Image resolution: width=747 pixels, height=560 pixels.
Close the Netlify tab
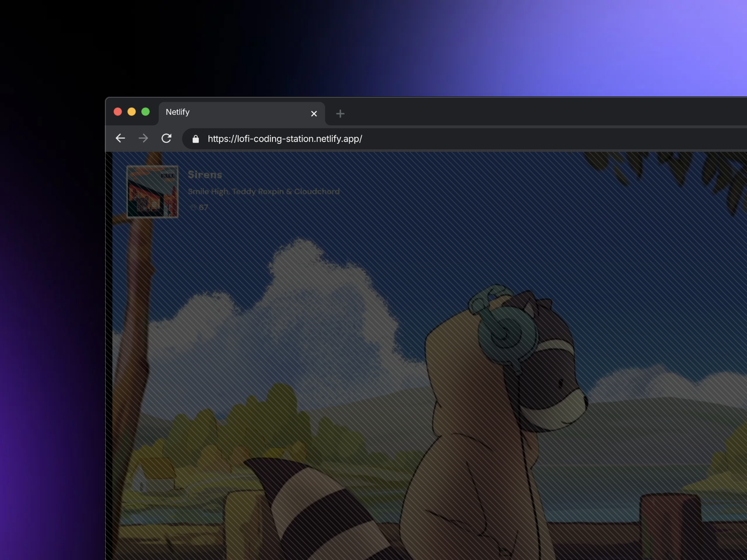[x=314, y=114]
